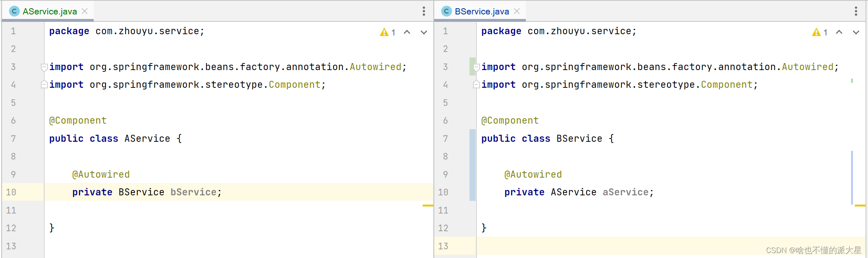Screen dimensions: 868x258
Task: Click the class icon on AService.java tab
Action: (14, 11)
